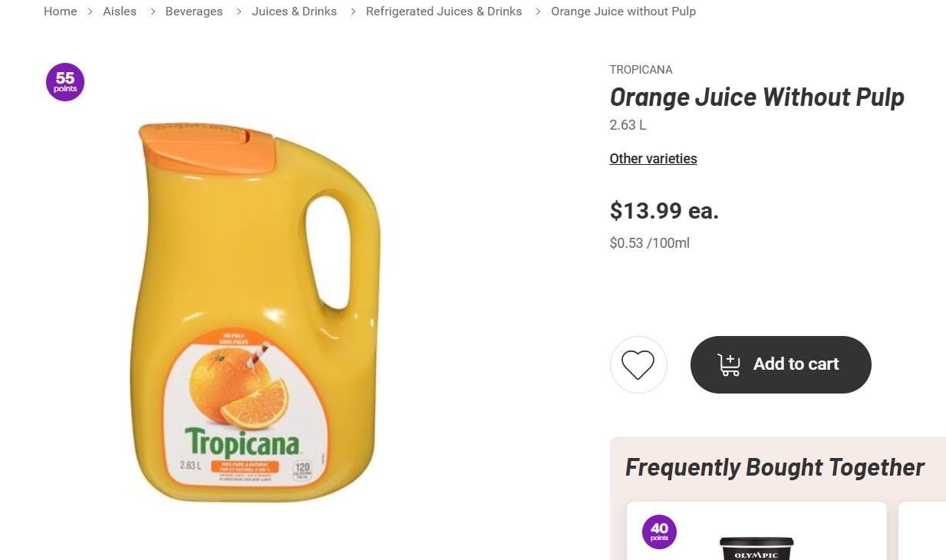This screenshot has width=946, height=560.
Task: Select the Orange Juice without Pulp breadcrumb
Action: [623, 12]
